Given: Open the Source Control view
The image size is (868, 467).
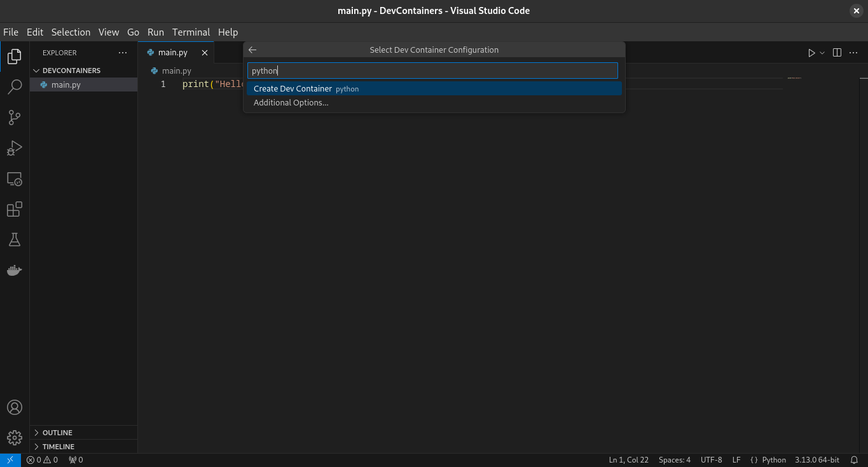Looking at the screenshot, I should click(x=14, y=118).
